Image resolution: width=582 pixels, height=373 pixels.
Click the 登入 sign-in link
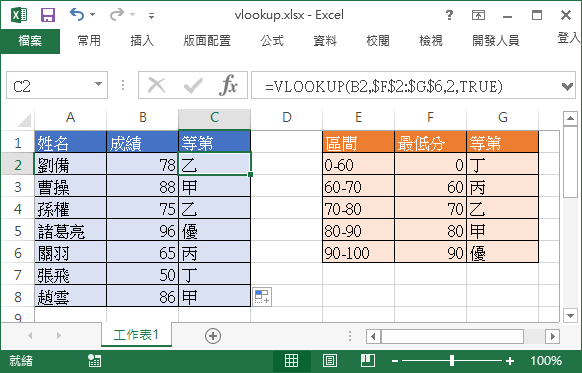[569, 37]
